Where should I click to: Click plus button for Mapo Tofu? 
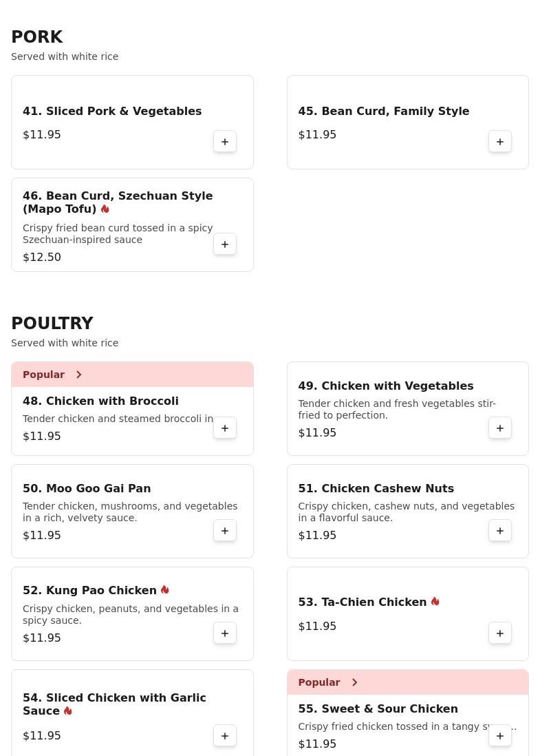point(225,244)
